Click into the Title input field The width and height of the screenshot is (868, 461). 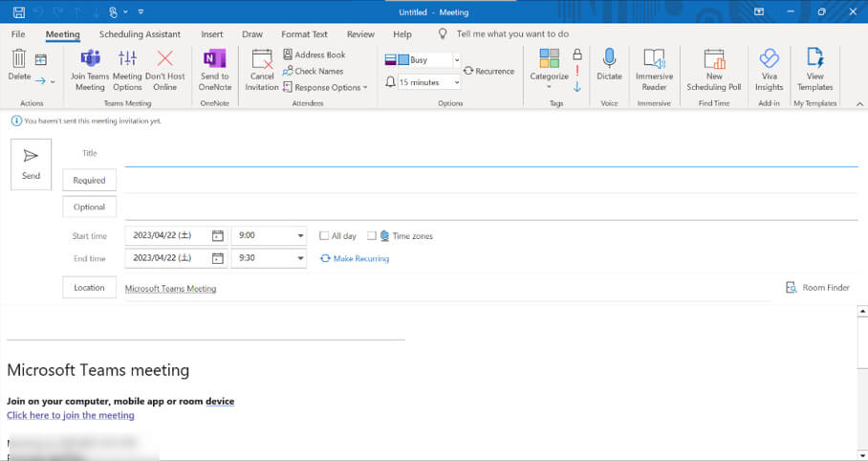pos(478,153)
